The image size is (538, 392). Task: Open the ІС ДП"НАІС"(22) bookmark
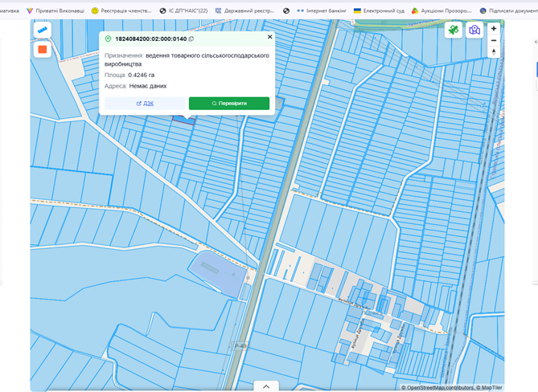[184, 11]
